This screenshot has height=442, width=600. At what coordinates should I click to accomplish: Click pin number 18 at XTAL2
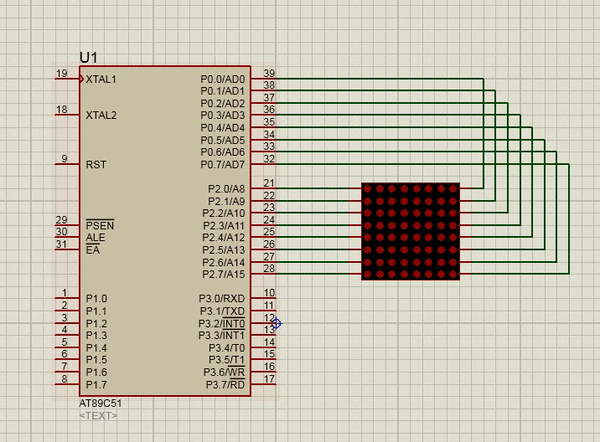pos(62,109)
